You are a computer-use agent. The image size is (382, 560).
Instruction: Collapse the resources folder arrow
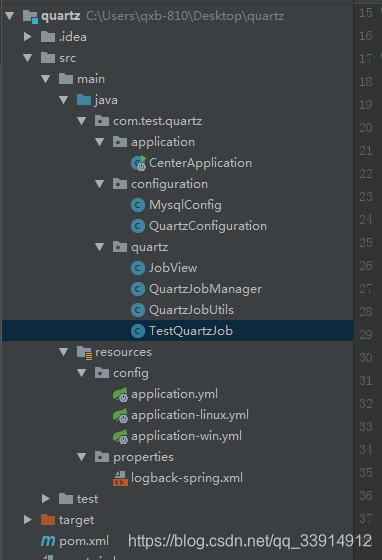pos(64,352)
